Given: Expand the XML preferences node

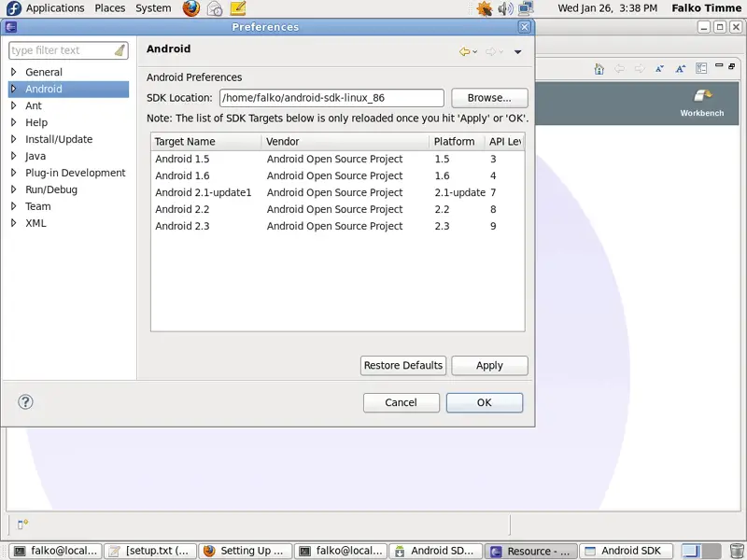Looking at the screenshot, I should [x=13, y=223].
